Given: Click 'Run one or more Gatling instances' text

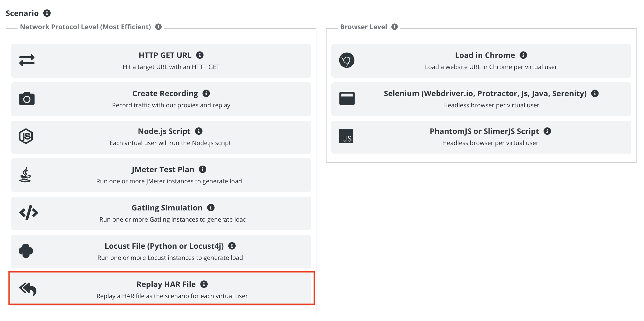Looking at the screenshot, I should 173,219.
